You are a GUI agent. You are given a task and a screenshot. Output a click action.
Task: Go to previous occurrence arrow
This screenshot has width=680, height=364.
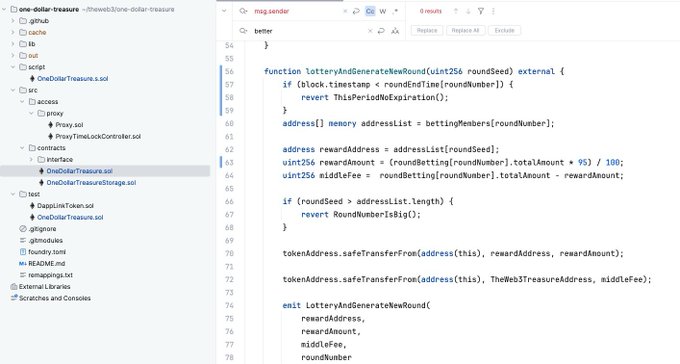(455, 11)
